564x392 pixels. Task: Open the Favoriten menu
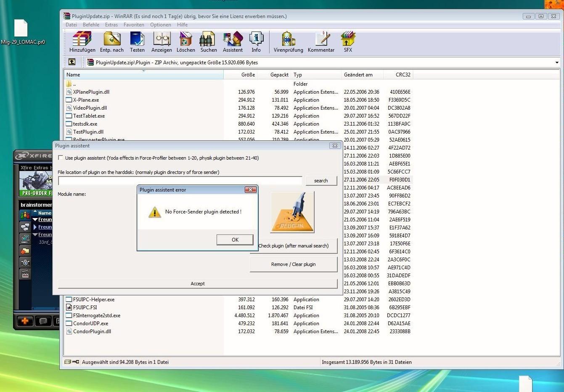(134, 25)
